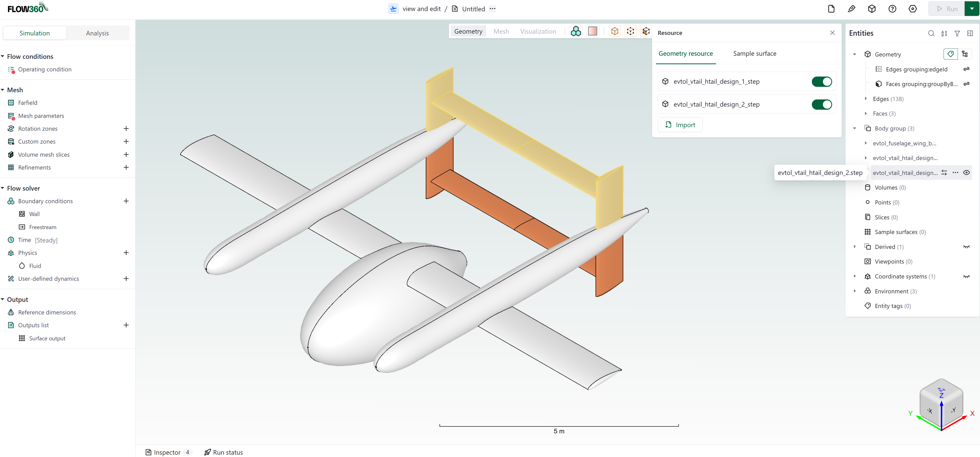
Task: Switch to the Mesh tab
Action: point(501,31)
